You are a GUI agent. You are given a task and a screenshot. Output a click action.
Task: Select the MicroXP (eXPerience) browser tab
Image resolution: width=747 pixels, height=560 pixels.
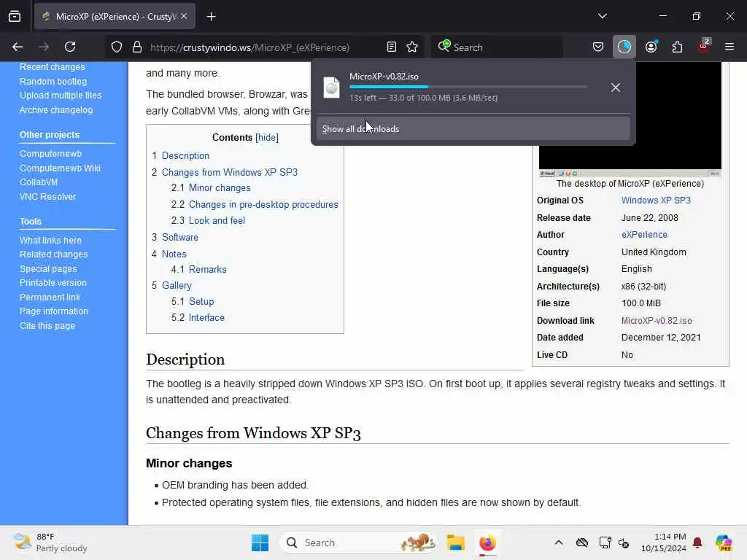coord(115,17)
